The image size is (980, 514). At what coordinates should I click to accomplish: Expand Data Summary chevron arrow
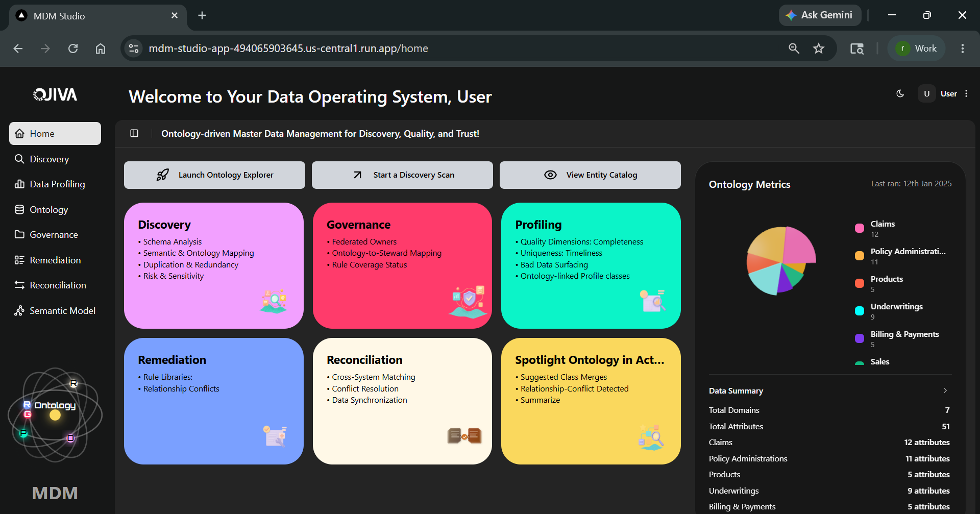(945, 390)
